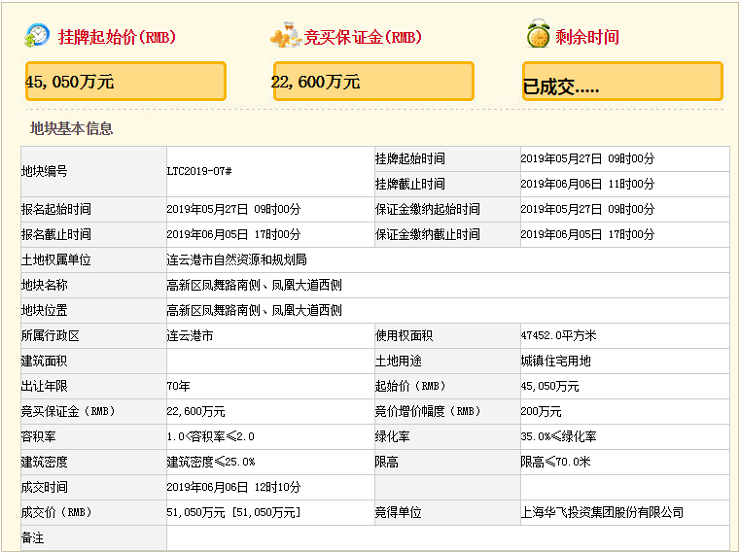Click parcel number LTC2019-07#

click(x=200, y=172)
